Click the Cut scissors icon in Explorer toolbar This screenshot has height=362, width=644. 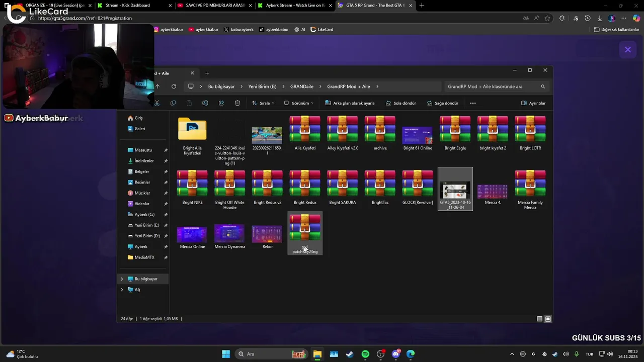[157, 103]
